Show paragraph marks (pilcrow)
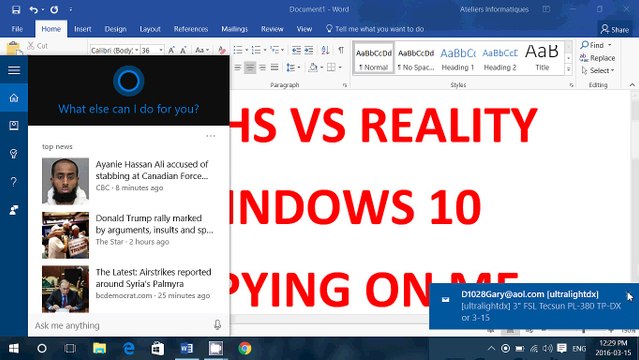 pyautogui.click(x=341, y=50)
